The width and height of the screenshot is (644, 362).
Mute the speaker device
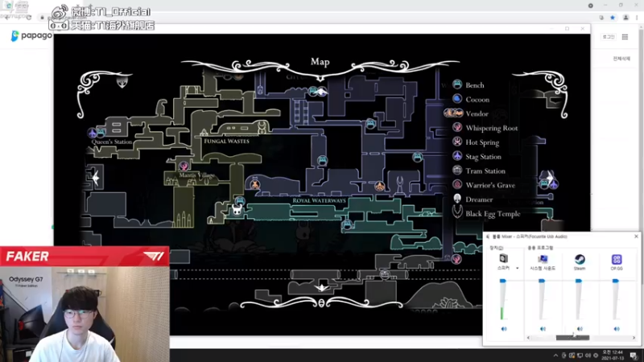click(x=504, y=329)
